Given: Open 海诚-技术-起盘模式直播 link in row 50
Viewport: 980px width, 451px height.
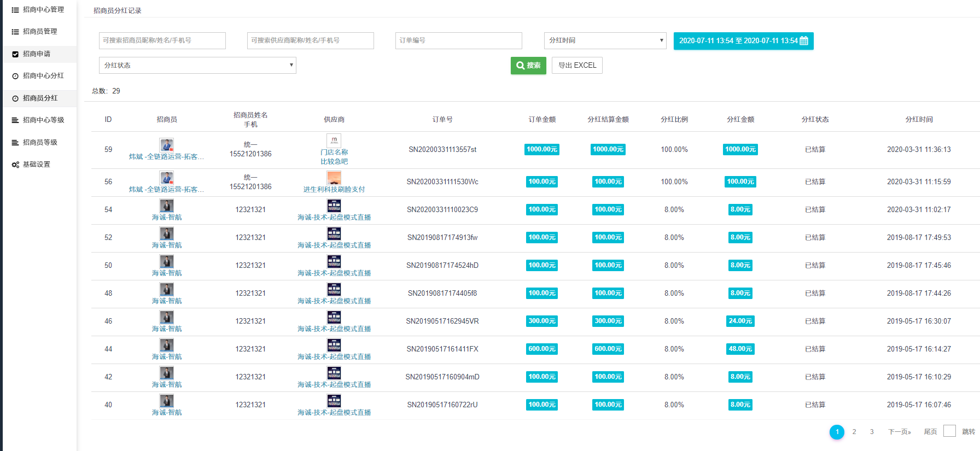Looking at the screenshot, I should (x=334, y=273).
